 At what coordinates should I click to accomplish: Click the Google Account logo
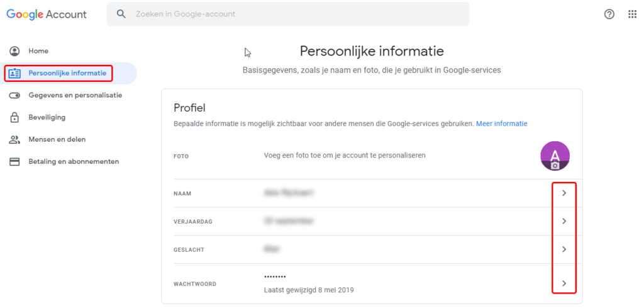click(x=47, y=14)
